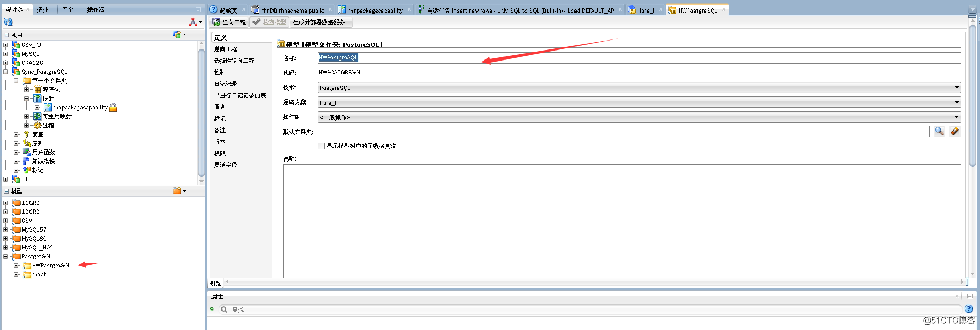The image size is (980, 330).
Task: Click the 说明 description text area
Action: coord(622,221)
